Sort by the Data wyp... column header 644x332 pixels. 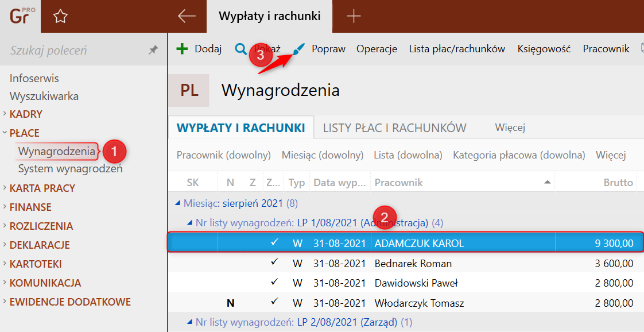(x=339, y=183)
